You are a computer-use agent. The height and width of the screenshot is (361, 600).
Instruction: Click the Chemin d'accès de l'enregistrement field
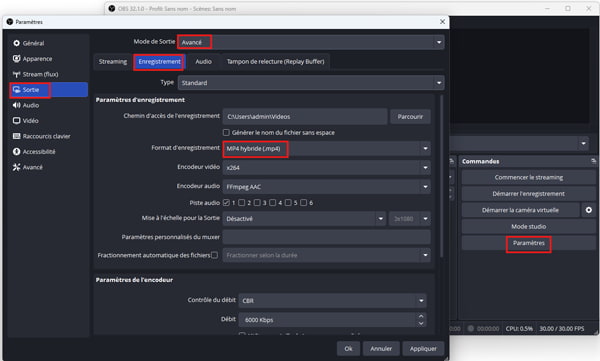(x=305, y=117)
